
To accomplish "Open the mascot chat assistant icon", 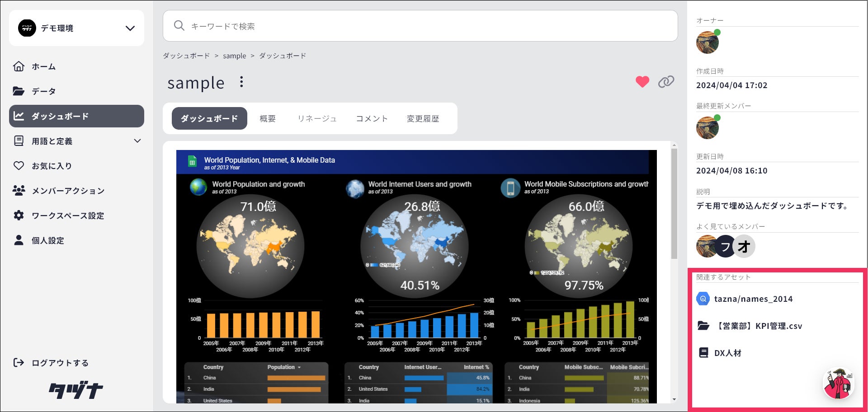I will [838, 384].
